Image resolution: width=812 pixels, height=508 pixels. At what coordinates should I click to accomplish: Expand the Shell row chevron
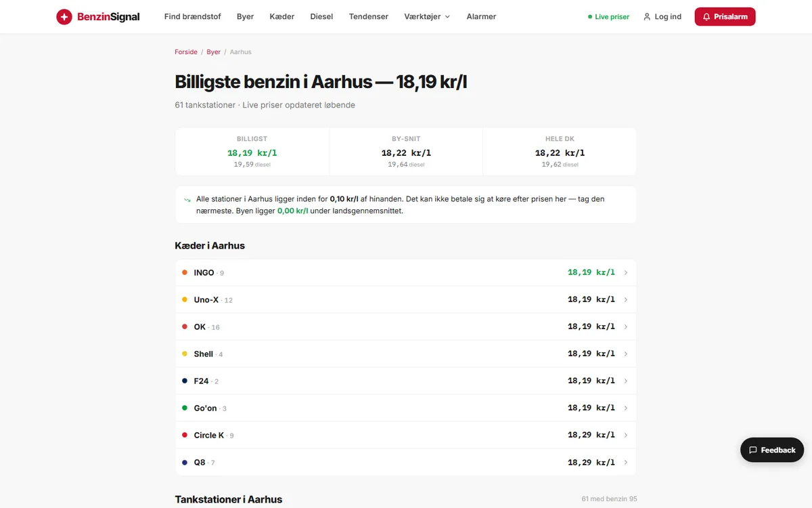point(625,354)
